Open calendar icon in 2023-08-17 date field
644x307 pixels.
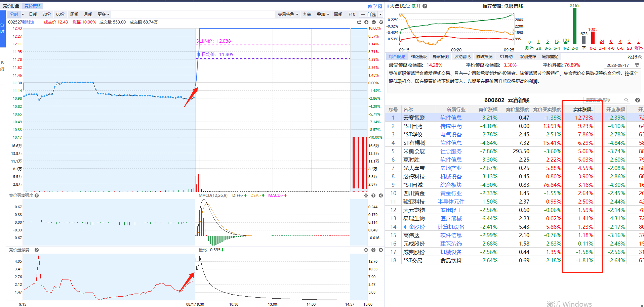coord(637,65)
